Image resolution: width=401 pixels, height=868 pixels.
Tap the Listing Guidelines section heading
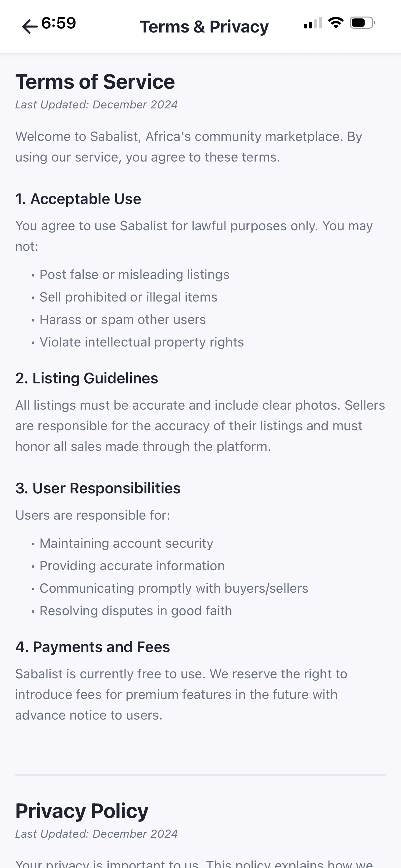[x=87, y=378]
